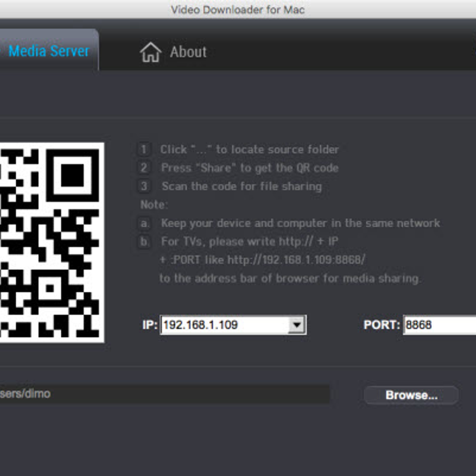Click the "Video Downloader for Mac" window title

click(x=238, y=10)
